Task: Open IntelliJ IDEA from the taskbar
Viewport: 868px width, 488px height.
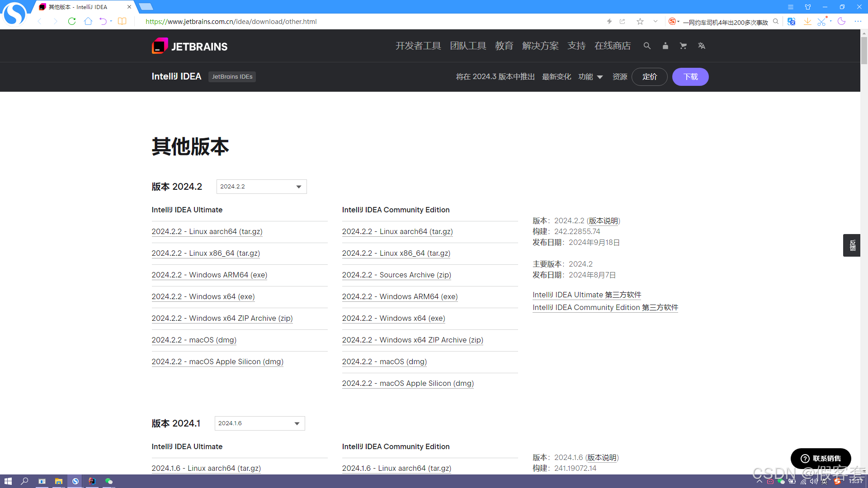Action: point(92,481)
